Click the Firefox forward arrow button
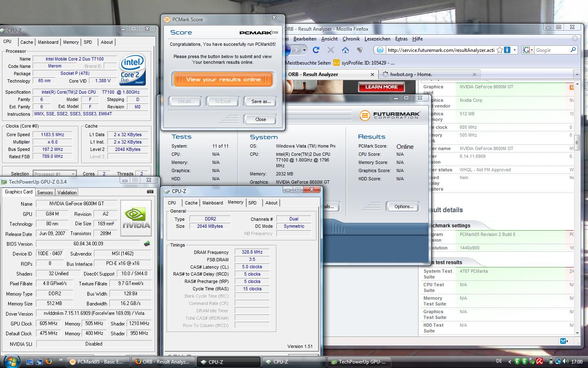The height and width of the screenshot is (368, 588). 297,50
